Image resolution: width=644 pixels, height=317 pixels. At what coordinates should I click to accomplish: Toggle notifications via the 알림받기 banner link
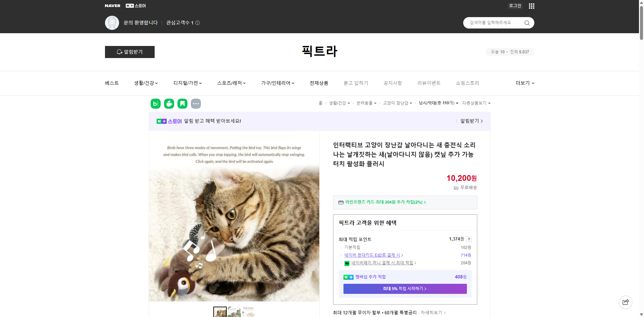[469, 121]
